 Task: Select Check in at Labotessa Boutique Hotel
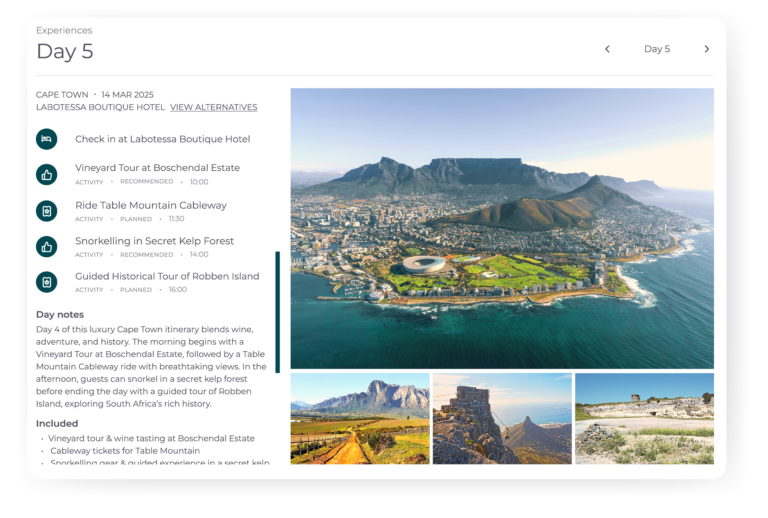pyautogui.click(x=163, y=139)
